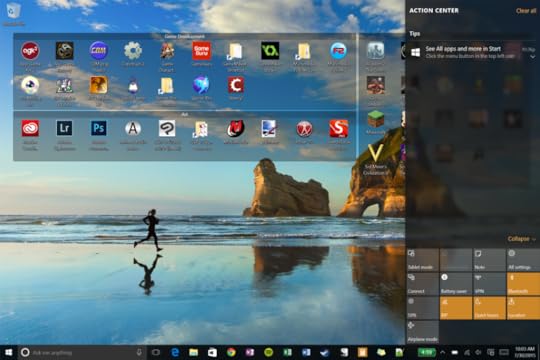
Task: Open Microsoft Edge from the taskbar
Action: 175,352
